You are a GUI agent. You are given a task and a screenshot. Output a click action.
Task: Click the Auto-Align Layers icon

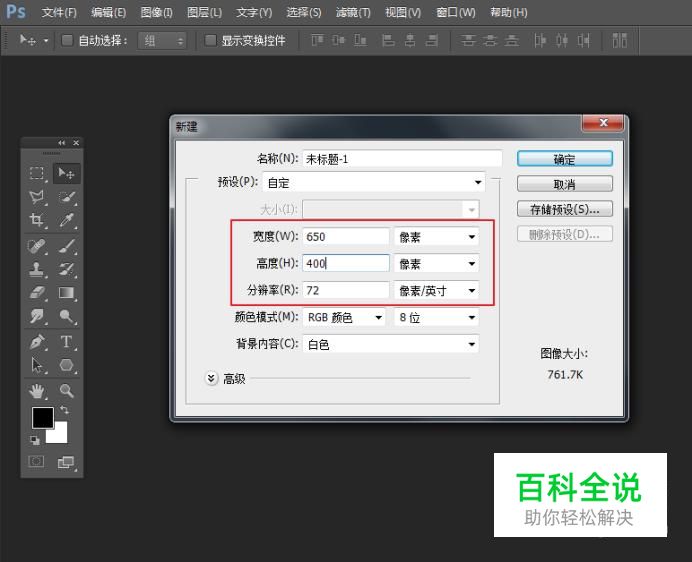click(x=620, y=41)
